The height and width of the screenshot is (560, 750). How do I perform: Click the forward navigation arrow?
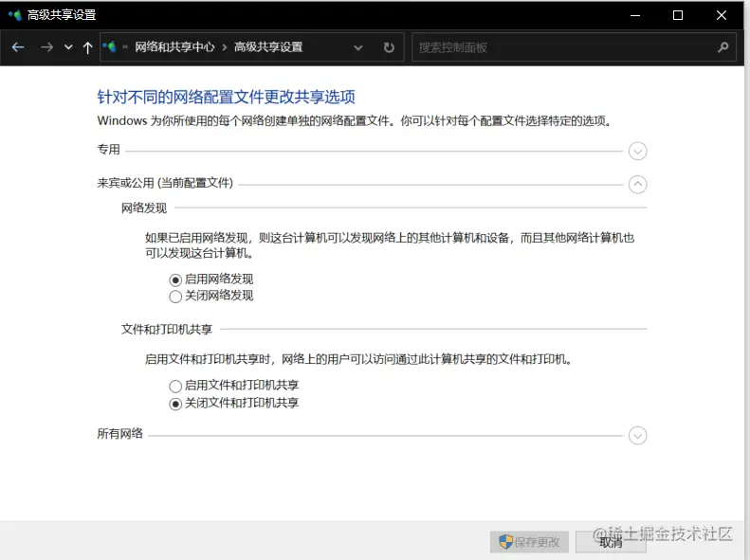(x=46, y=46)
